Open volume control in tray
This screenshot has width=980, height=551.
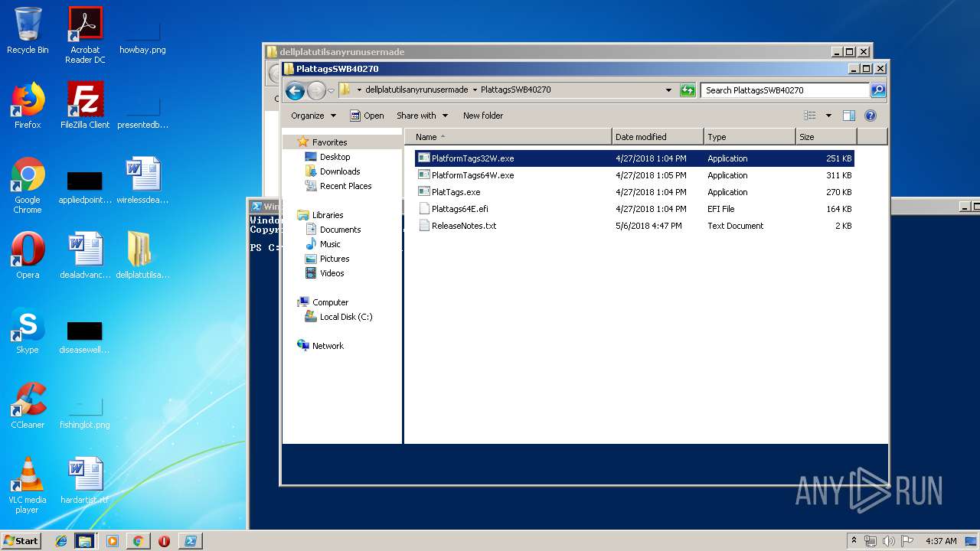[888, 541]
